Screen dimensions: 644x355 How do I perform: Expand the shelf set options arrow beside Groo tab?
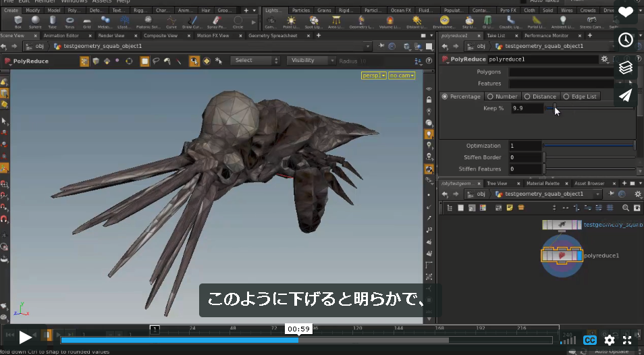tap(254, 10)
